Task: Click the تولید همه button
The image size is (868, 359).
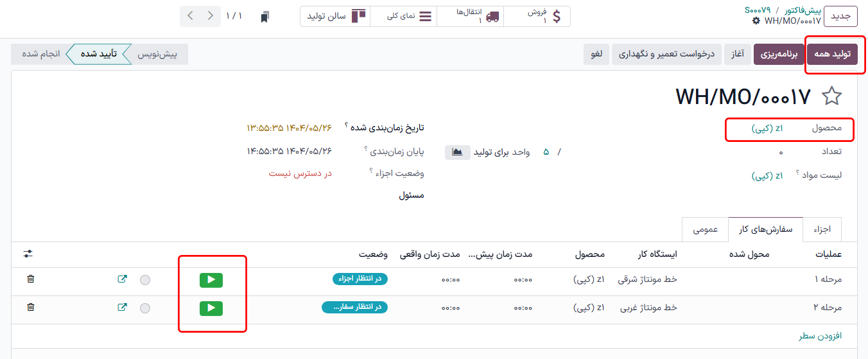Action: click(x=832, y=55)
